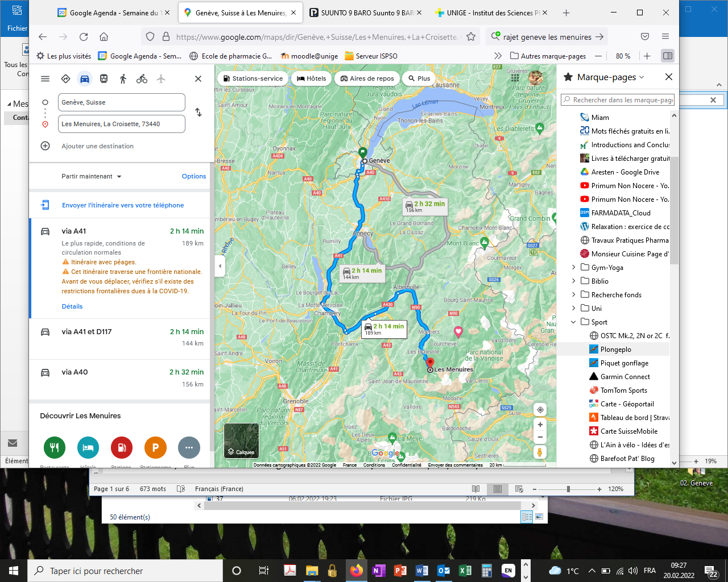Expand Uni bookmark folder
The image size is (728, 582).
[573, 309]
